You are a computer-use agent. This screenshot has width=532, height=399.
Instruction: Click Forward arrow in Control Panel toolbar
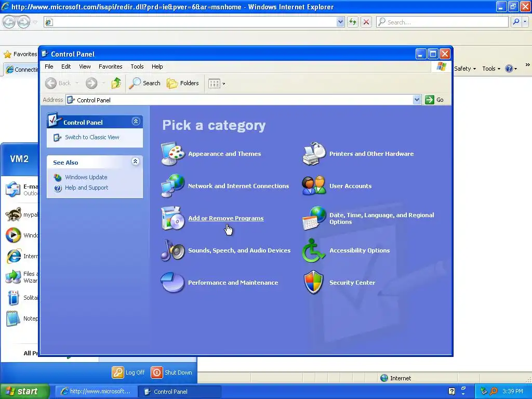(91, 83)
